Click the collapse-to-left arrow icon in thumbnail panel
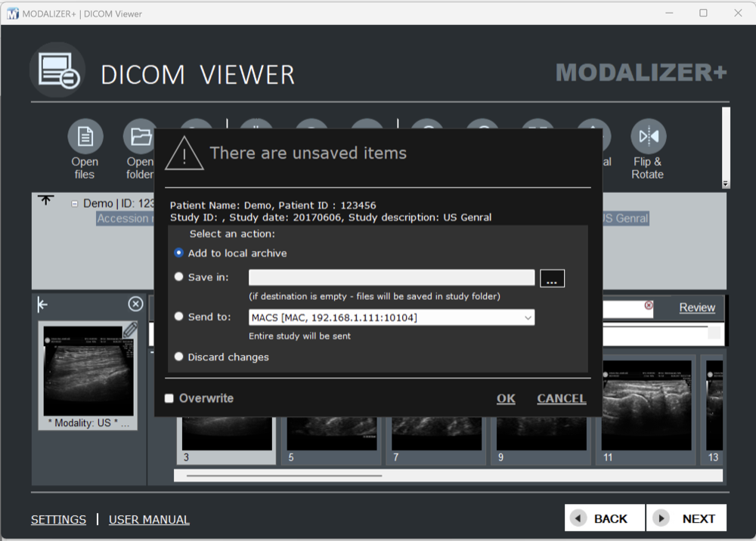Viewport: 756px width, 541px height. pyautogui.click(x=42, y=305)
